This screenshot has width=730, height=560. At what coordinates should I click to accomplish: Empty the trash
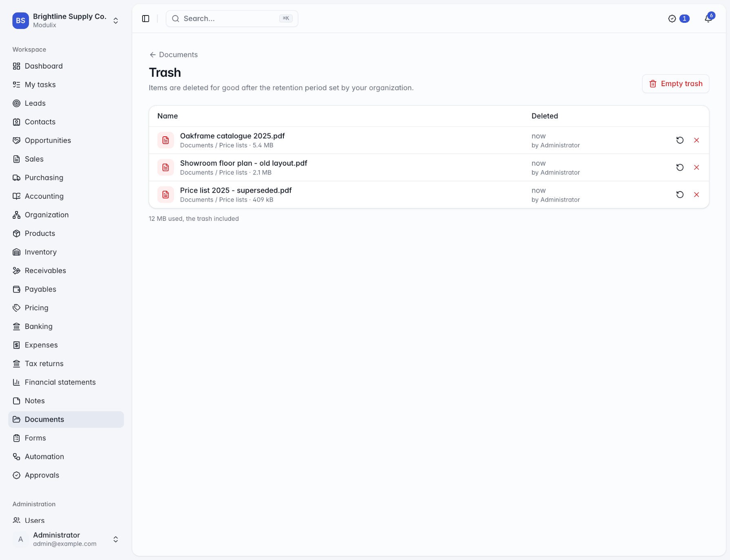[676, 84]
